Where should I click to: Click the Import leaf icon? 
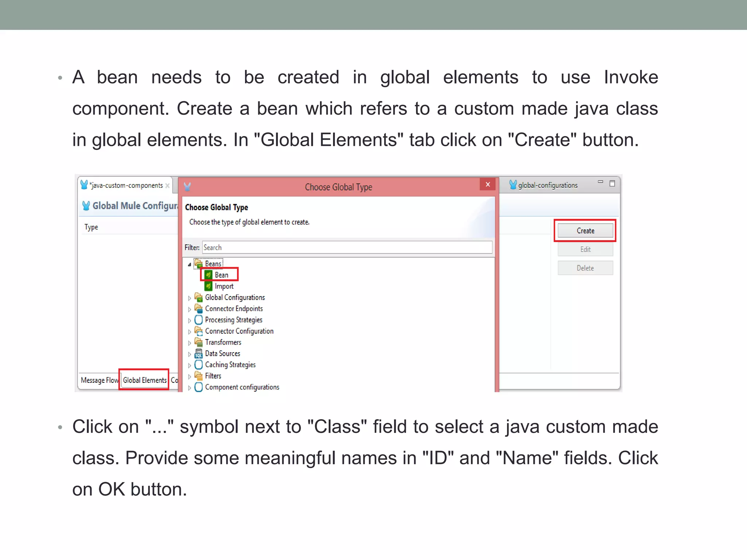208,286
